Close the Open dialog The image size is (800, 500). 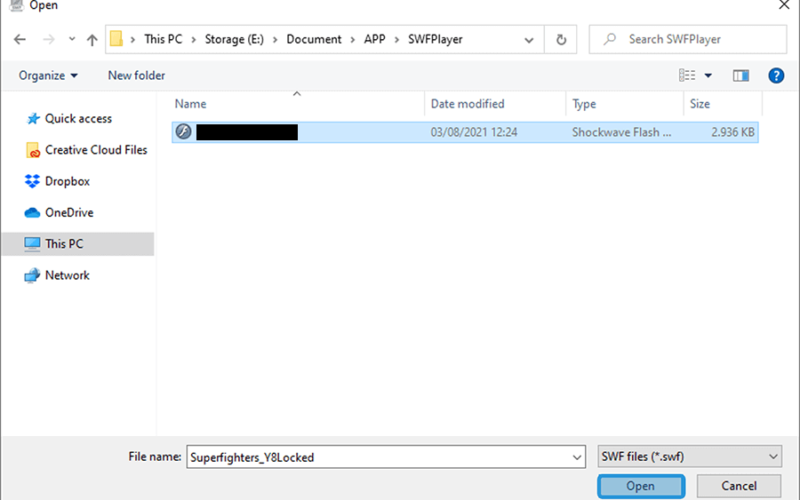click(x=784, y=5)
